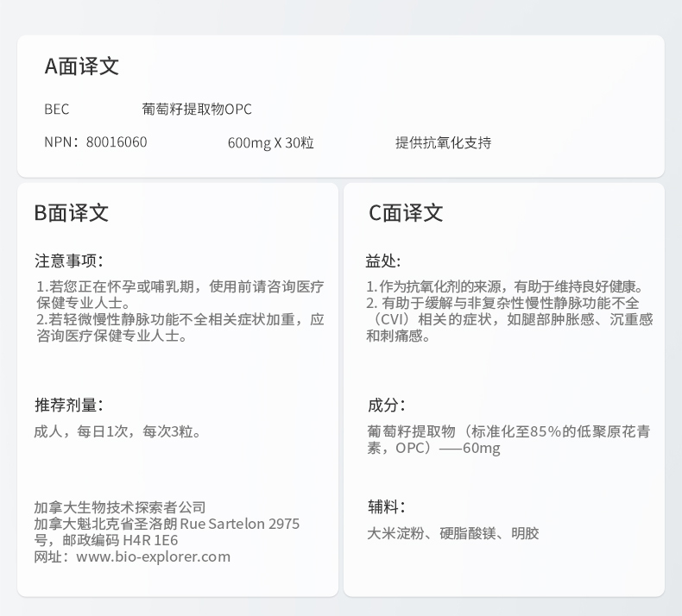682x616 pixels.
Task: Open the www.bio-explorer.com website link
Action: pyautogui.click(x=153, y=556)
